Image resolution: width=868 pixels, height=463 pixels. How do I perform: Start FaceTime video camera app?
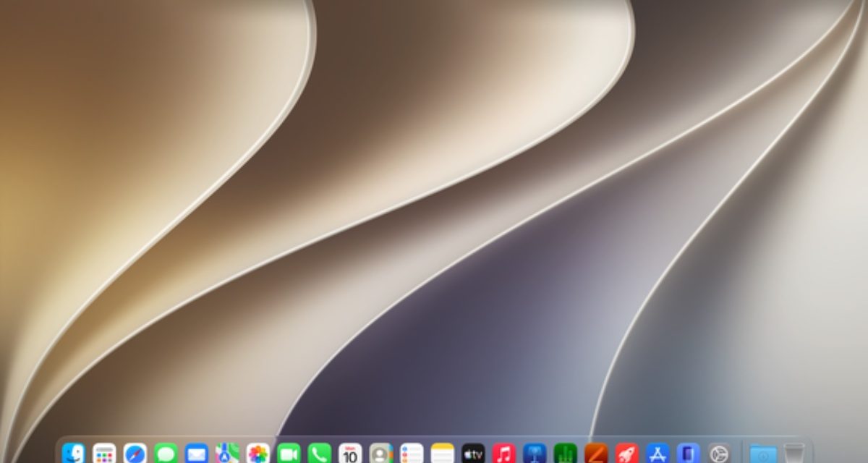pyautogui.click(x=289, y=454)
